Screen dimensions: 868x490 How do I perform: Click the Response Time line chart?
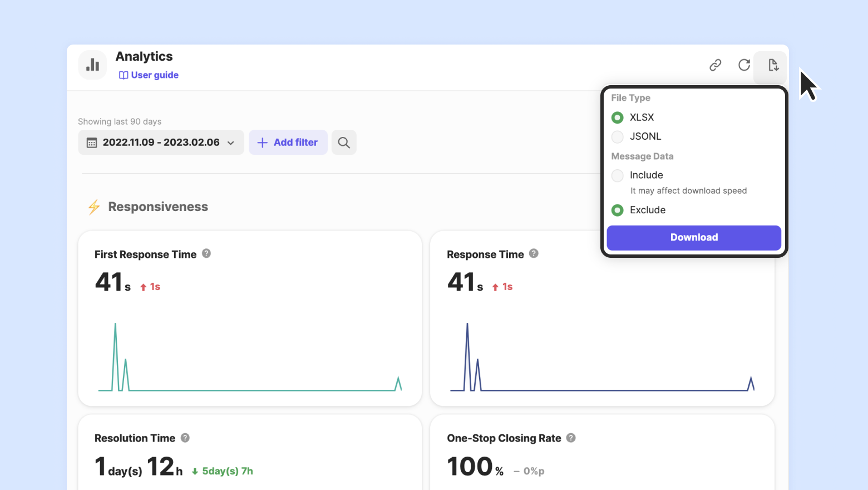tap(602, 357)
